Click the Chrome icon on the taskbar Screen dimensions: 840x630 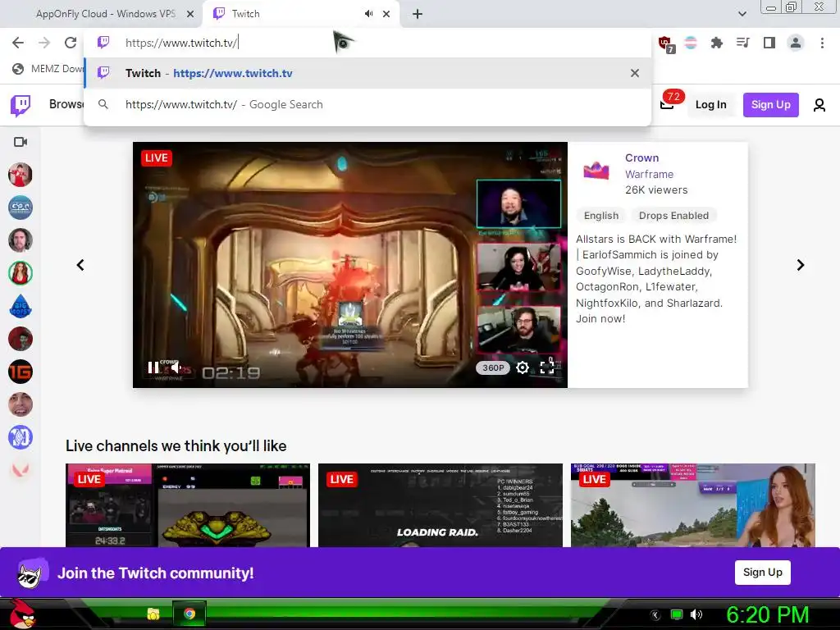(x=189, y=614)
